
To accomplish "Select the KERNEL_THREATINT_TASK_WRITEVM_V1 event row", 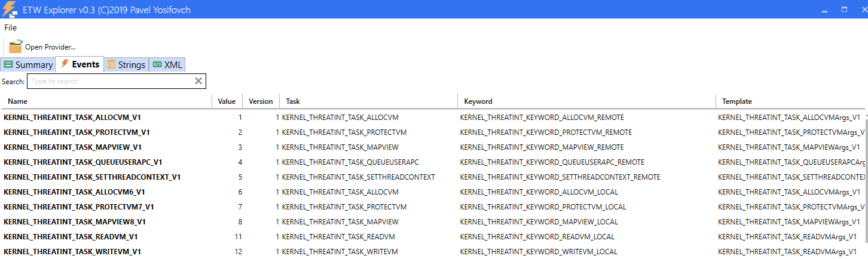I will [72, 252].
